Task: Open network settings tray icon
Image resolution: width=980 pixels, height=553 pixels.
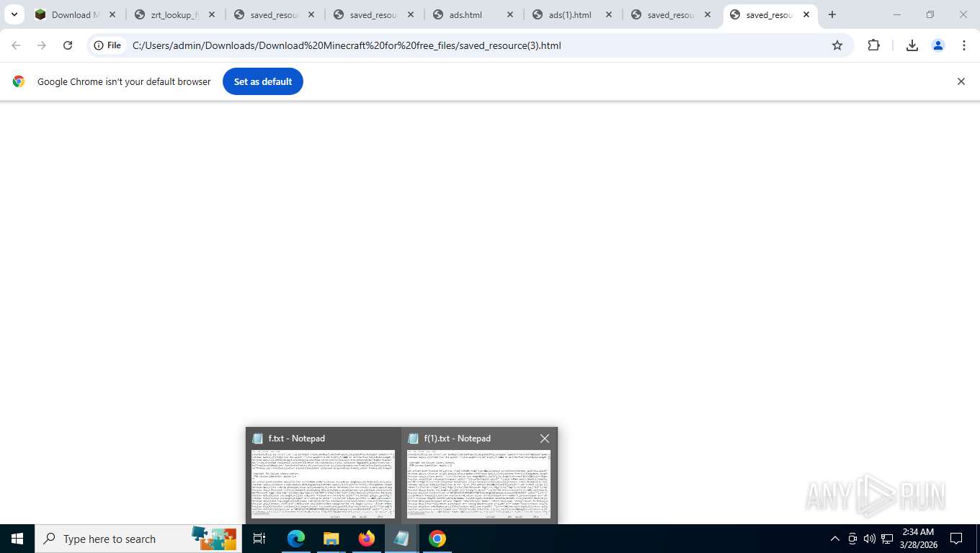Action: coord(887,539)
